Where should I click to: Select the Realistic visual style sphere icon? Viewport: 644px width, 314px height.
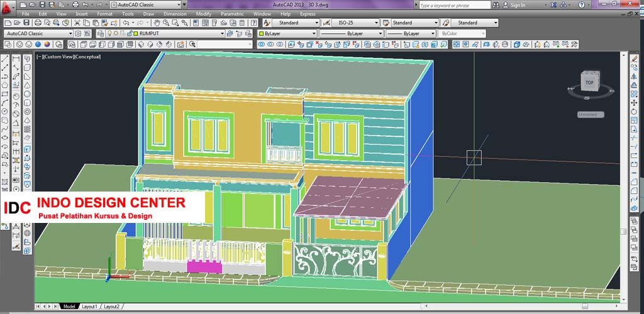coord(38,44)
